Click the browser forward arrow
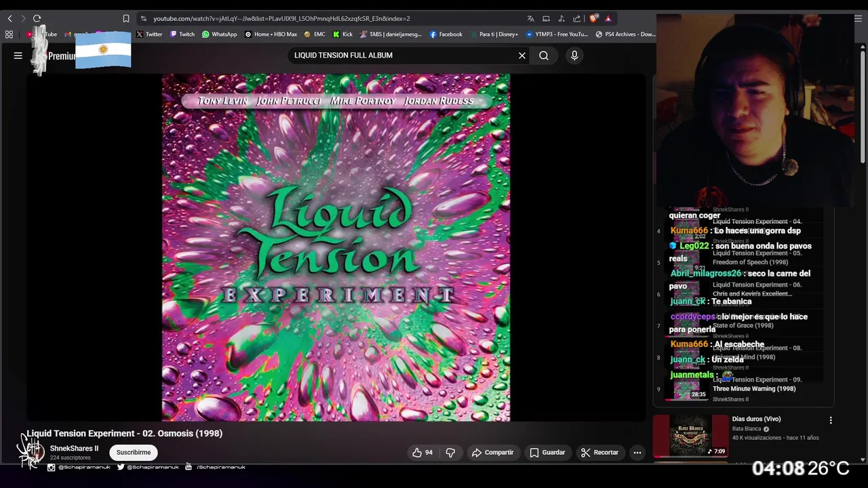 [x=23, y=18]
